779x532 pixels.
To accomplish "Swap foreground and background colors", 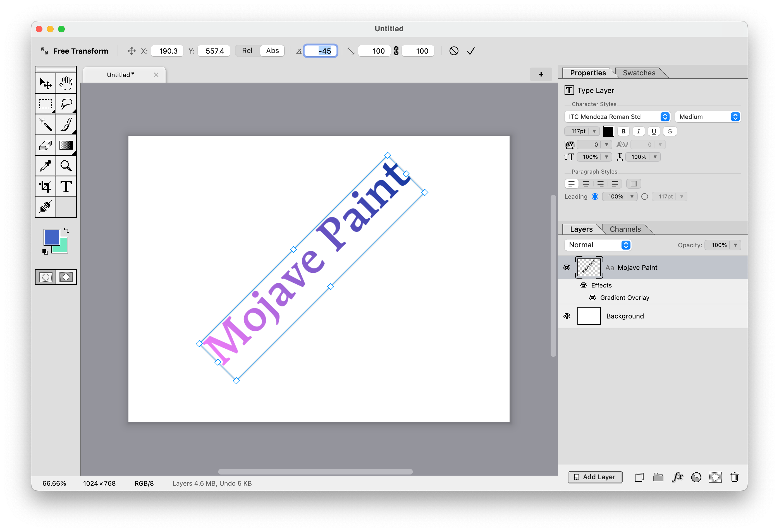I will tap(66, 231).
